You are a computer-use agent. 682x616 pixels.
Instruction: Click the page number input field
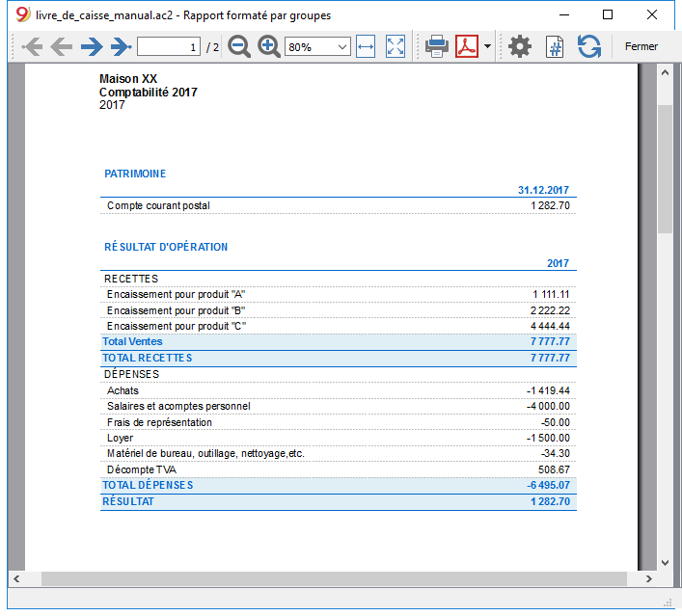coord(169,46)
